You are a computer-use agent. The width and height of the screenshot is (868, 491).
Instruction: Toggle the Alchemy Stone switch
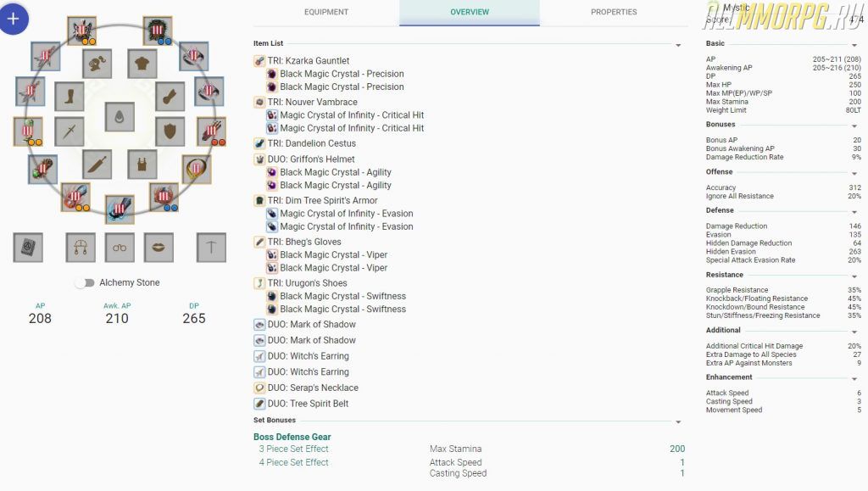[x=84, y=282]
